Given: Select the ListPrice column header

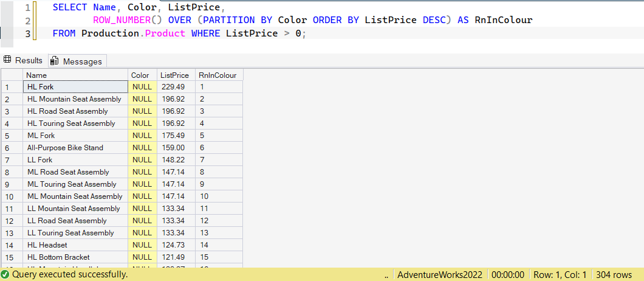Looking at the screenshot, I should [x=176, y=75].
